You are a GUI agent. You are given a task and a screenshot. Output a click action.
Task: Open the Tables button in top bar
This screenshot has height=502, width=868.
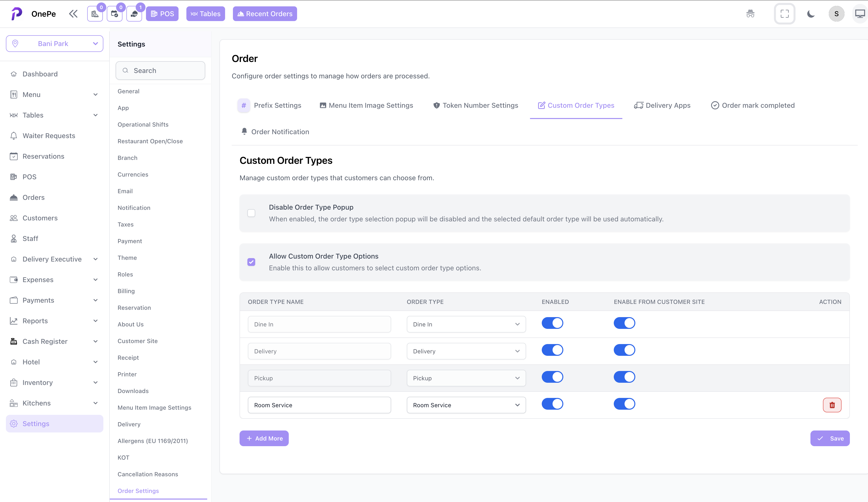click(x=206, y=14)
